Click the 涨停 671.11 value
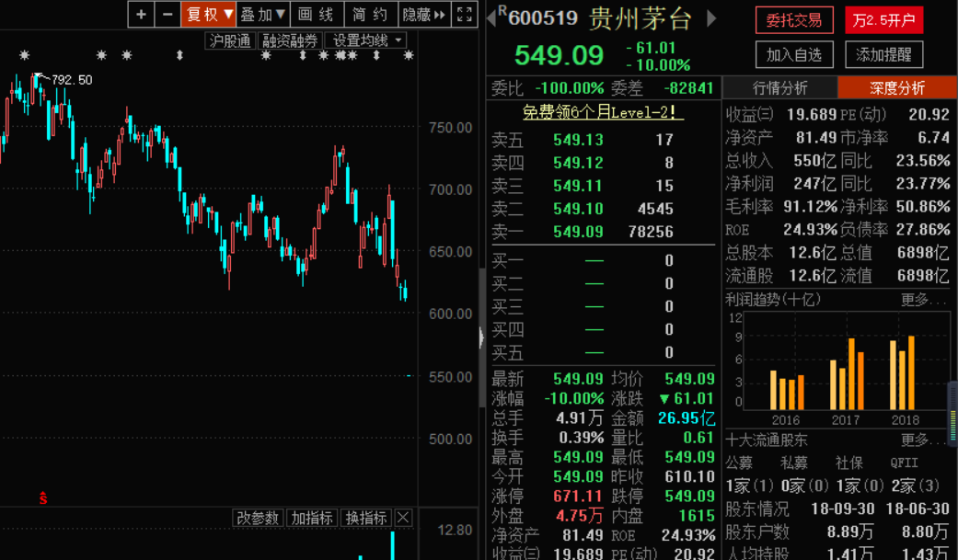 tap(578, 497)
